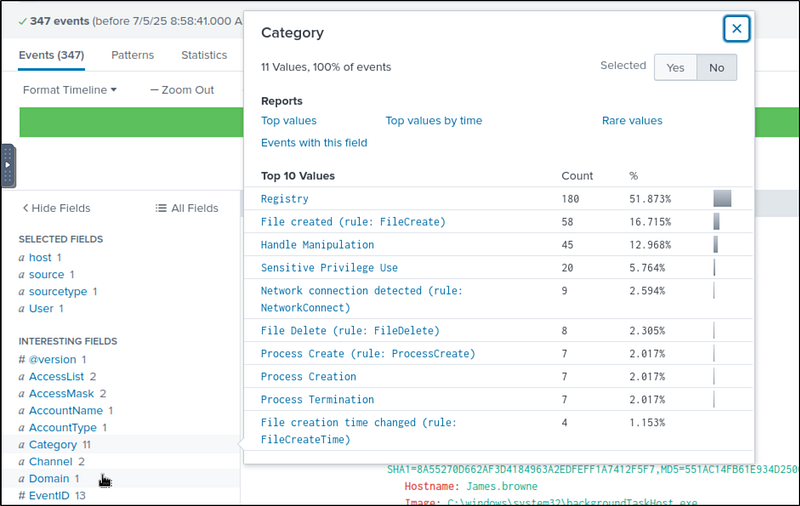
Task: Open Top values by time report
Action: 433,121
